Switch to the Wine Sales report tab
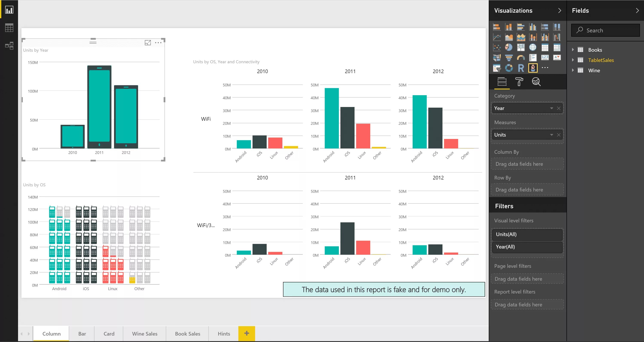This screenshot has height=342, width=644. (144, 333)
